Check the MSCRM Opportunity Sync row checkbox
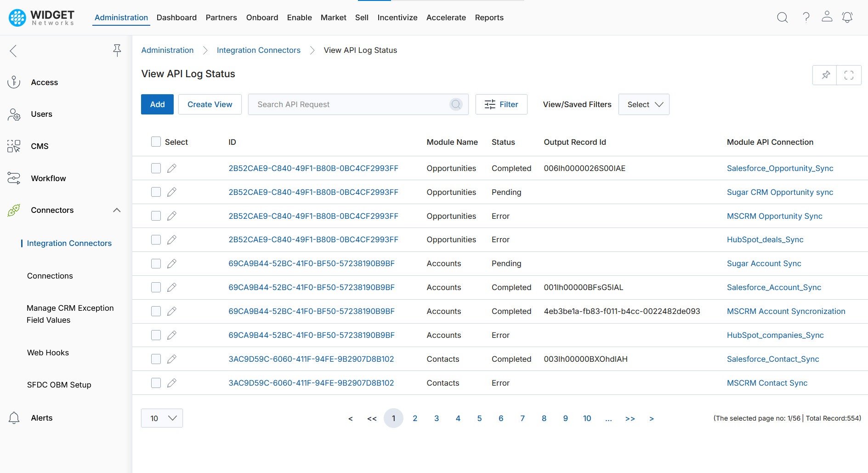This screenshot has width=868, height=473. pos(156,216)
